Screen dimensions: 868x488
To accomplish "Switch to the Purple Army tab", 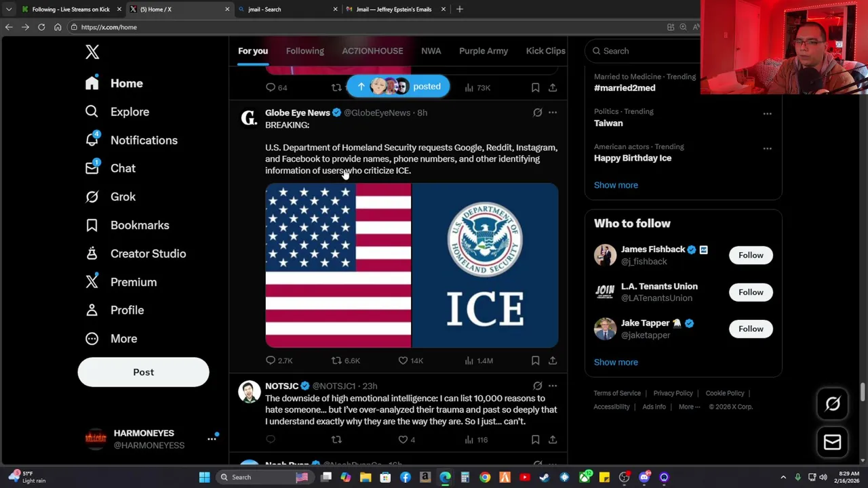I will coord(484,51).
